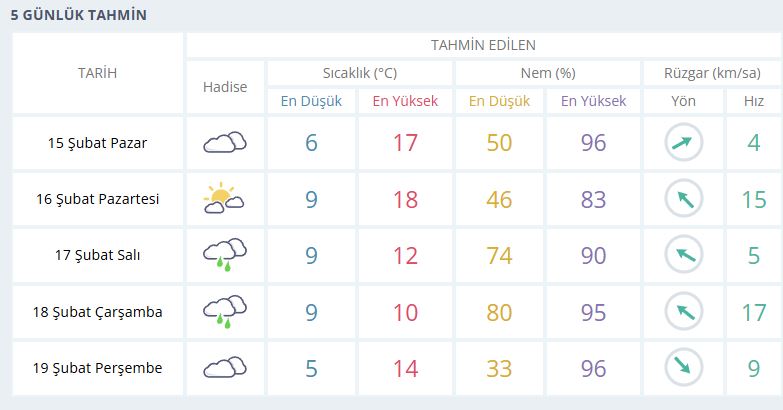Click wind direction arrow for 15 Şubat Pazar
This screenshot has width=783, height=410.
pos(684,143)
